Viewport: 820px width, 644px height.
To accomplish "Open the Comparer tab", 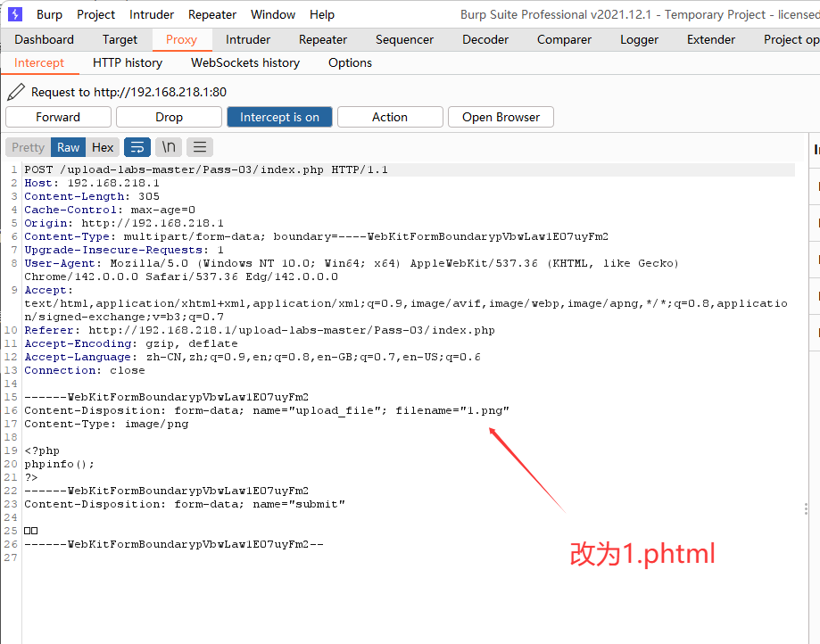I will (564, 40).
